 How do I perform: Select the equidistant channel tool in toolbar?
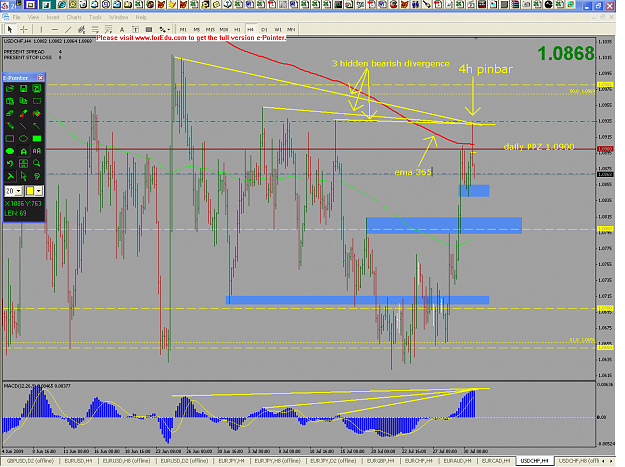click(x=82, y=29)
